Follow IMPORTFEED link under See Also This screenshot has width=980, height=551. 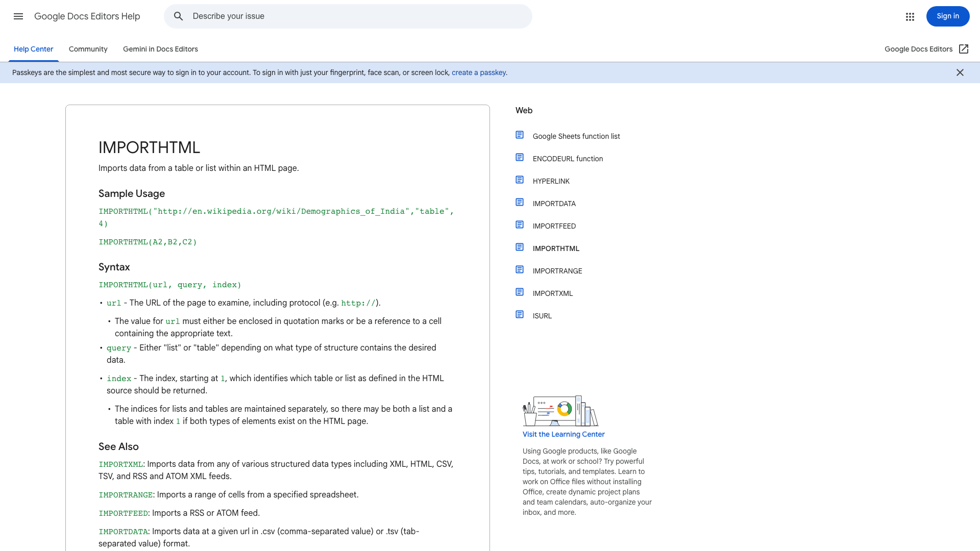point(123,513)
